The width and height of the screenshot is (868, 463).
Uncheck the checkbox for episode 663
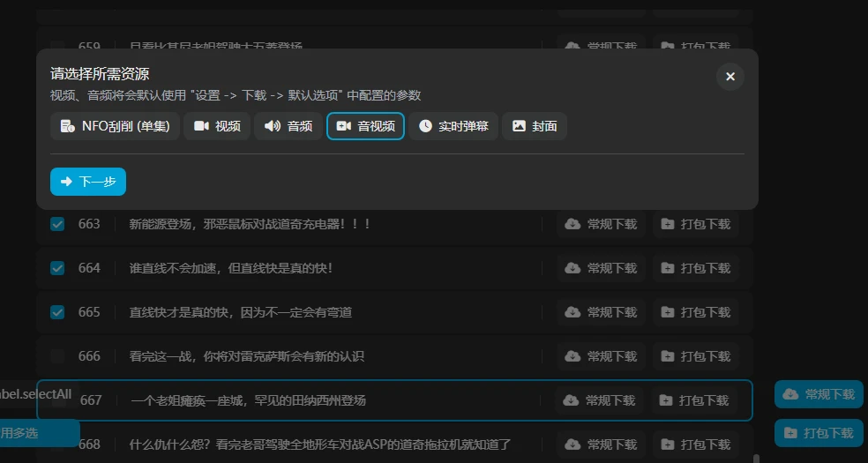[57, 224]
